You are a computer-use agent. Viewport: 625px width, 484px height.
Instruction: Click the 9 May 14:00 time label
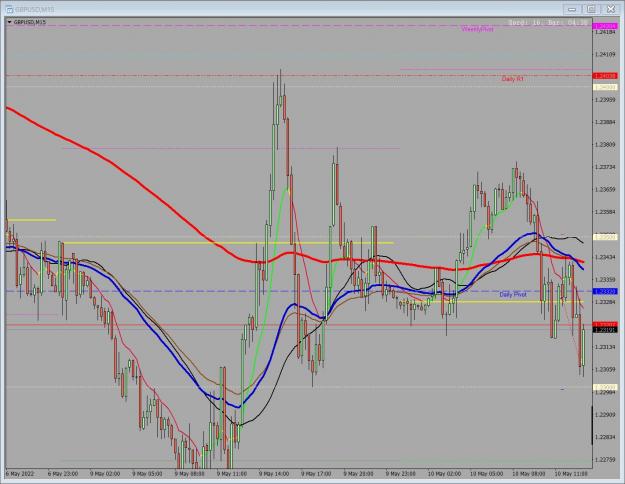274,474
